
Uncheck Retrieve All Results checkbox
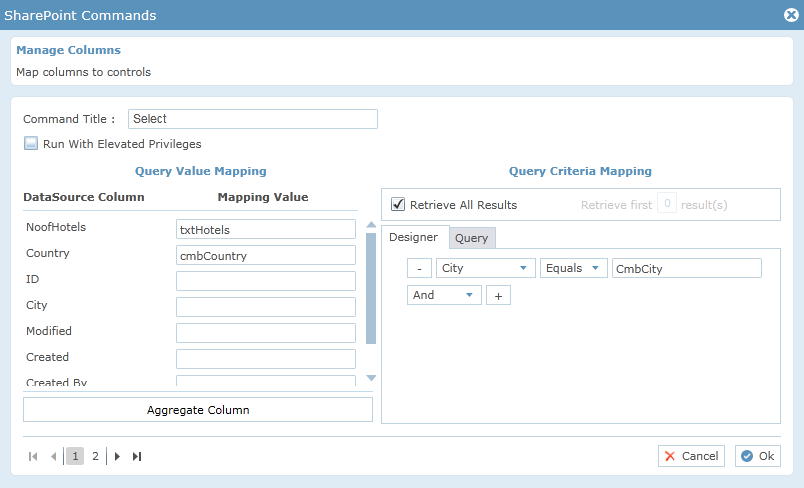[x=398, y=204]
